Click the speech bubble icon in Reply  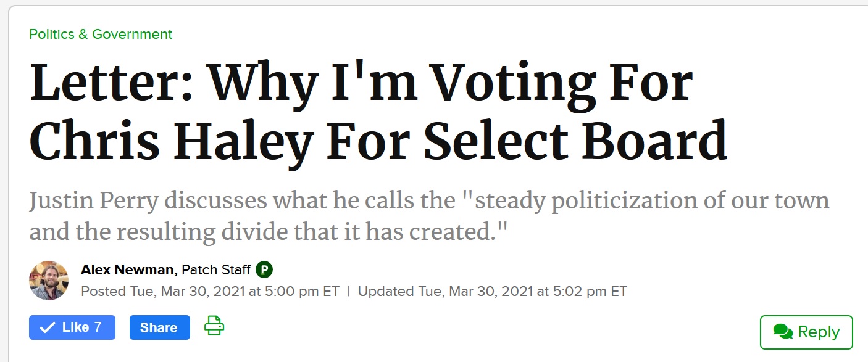pos(783,332)
